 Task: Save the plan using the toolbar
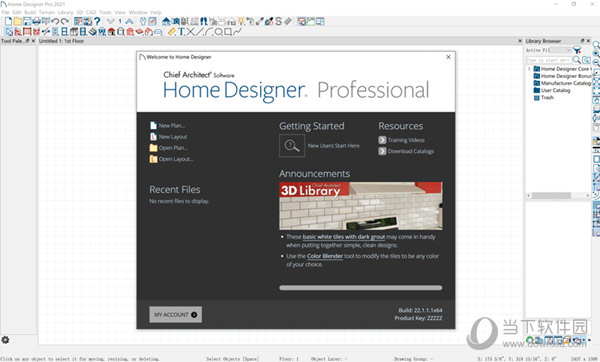click(x=27, y=21)
